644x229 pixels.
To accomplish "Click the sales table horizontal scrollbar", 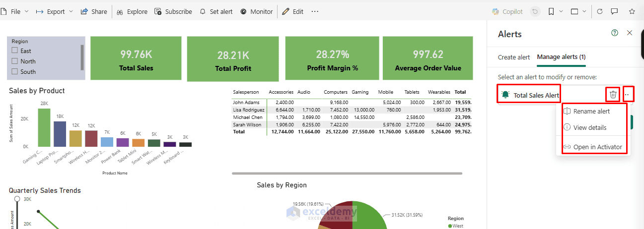I will tap(347, 173).
